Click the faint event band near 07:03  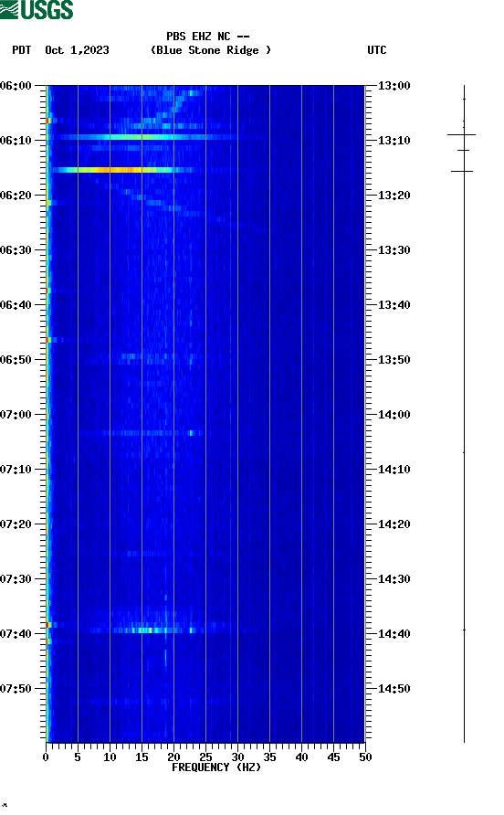(x=145, y=433)
